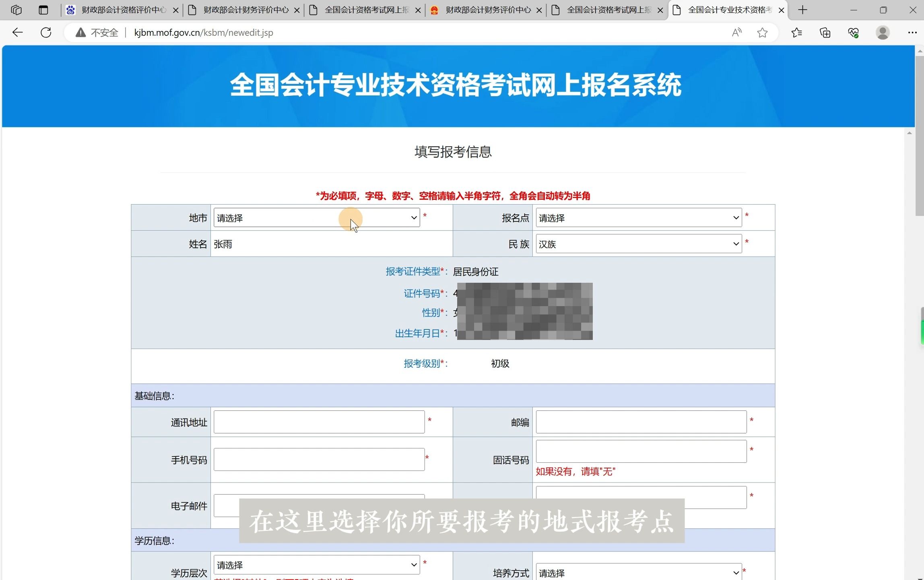Select the active tab 全国会计专业技术资格

click(728, 10)
